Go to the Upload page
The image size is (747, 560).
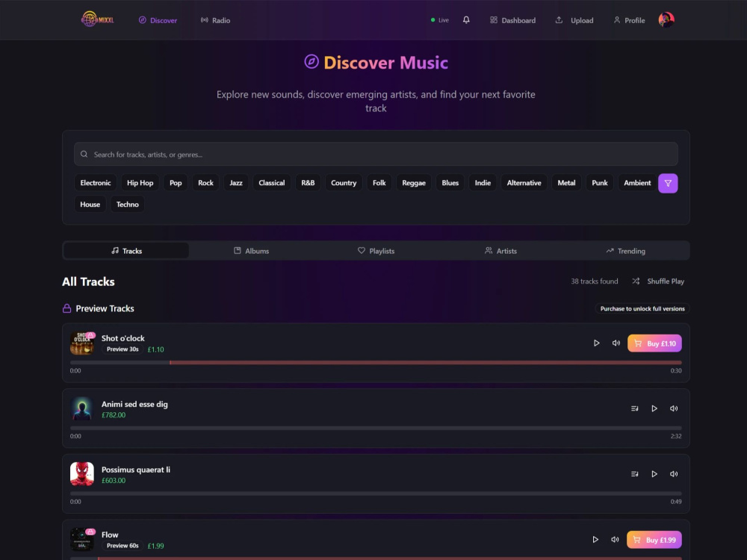pyautogui.click(x=574, y=20)
